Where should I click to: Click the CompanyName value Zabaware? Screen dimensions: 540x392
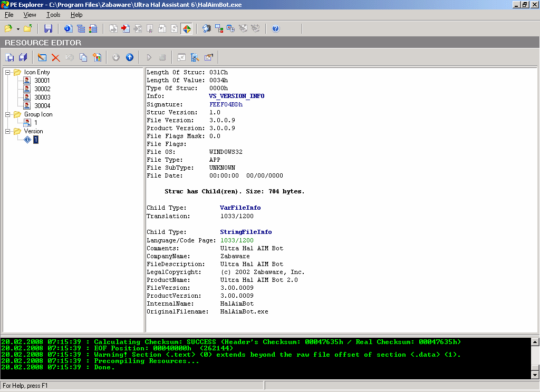click(x=235, y=257)
